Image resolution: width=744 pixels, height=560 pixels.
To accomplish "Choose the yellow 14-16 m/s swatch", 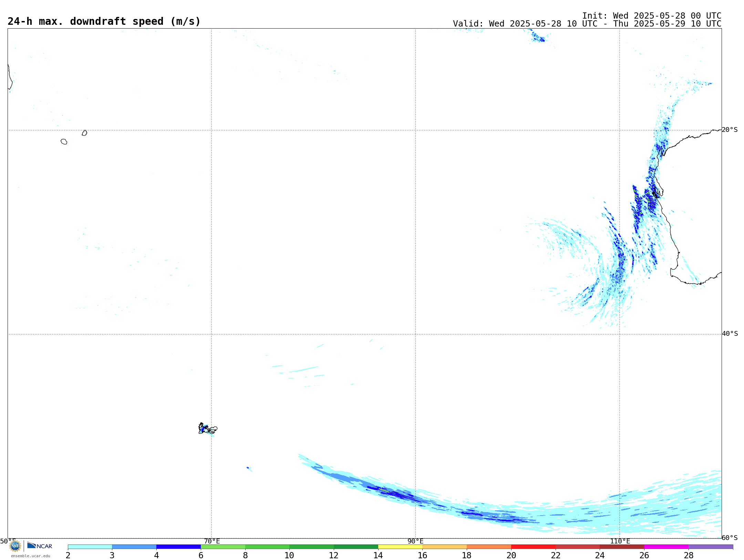I will (400, 547).
